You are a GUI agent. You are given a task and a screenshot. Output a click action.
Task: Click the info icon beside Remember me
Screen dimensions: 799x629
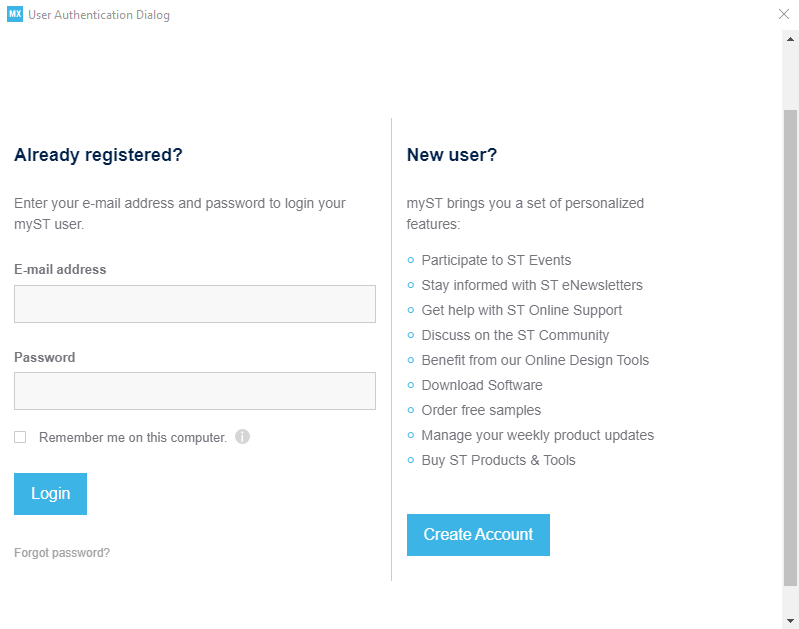tap(242, 437)
